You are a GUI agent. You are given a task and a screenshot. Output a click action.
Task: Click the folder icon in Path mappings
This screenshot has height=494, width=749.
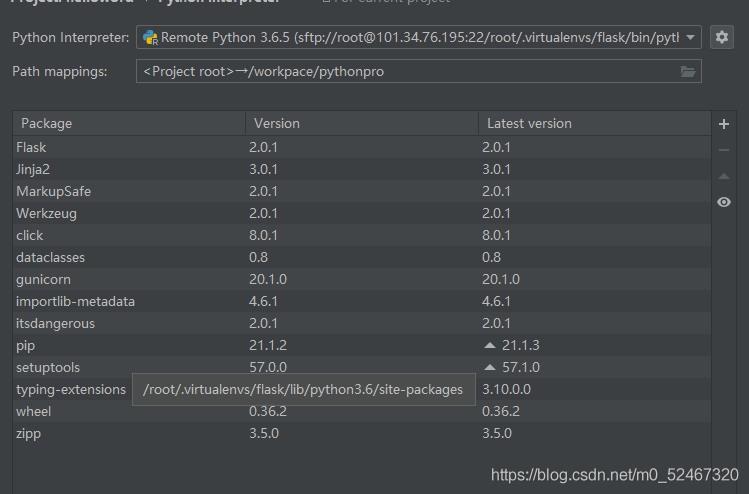pos(688,72)
